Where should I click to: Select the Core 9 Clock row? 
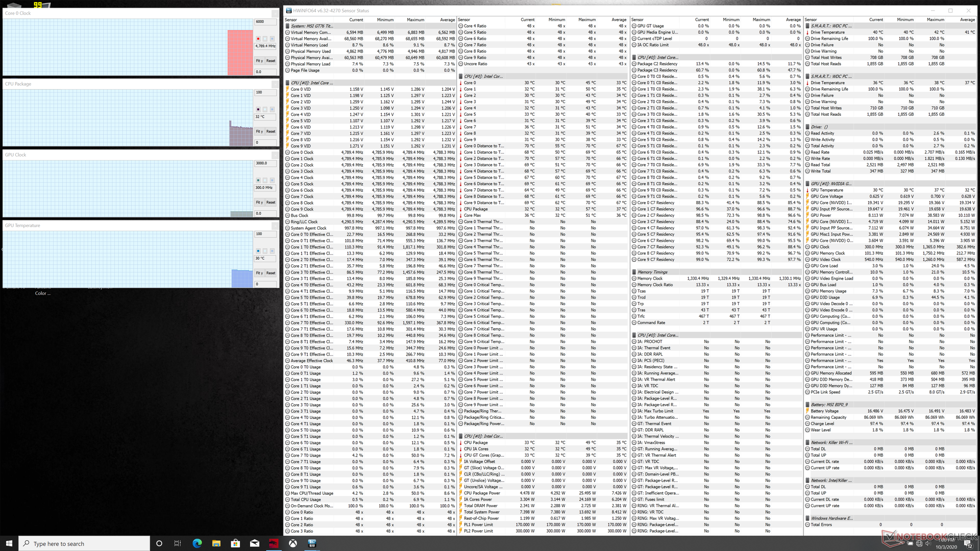pos(371,209)
